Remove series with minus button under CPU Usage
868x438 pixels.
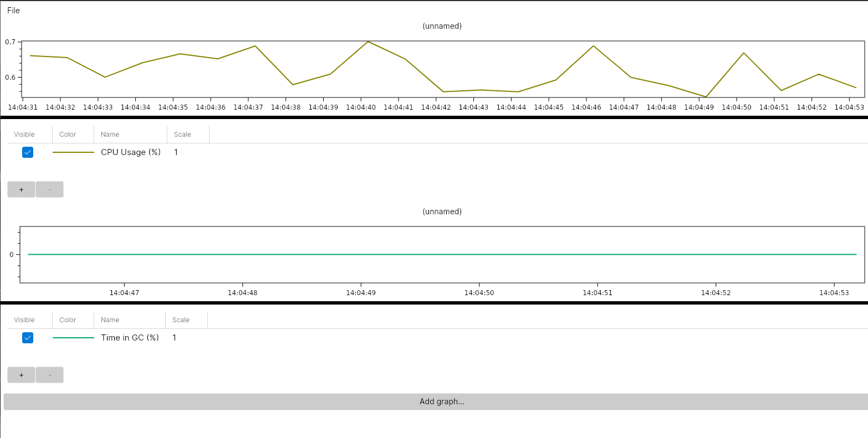[50, 189]
